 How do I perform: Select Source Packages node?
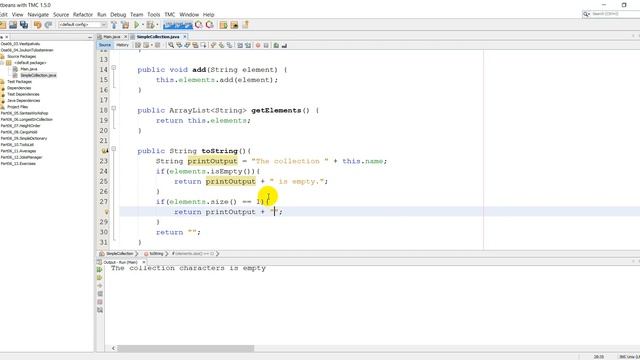pos(21,56)
